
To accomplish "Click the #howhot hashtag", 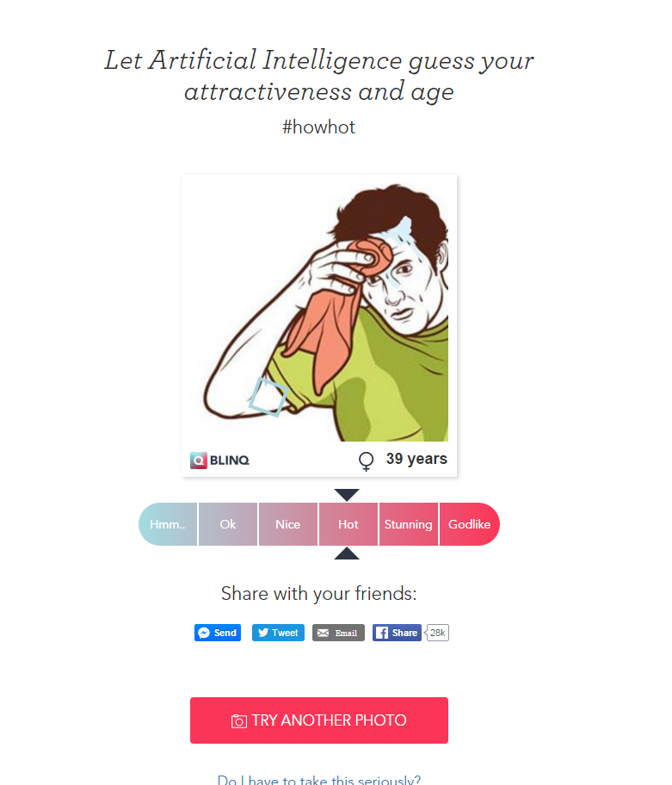I will click(318, 127).
